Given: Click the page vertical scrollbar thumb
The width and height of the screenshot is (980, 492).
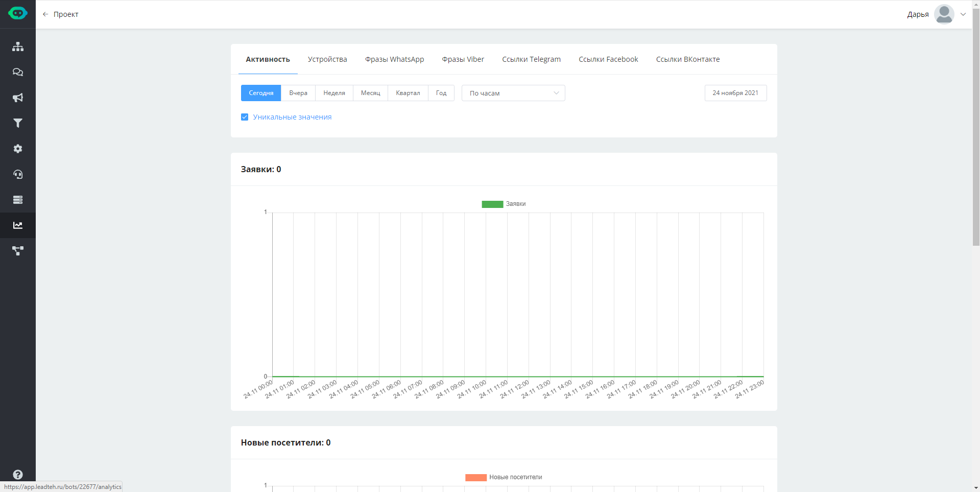Looking at the screenshot, I should pyautogui.click(x=976, y=127).
